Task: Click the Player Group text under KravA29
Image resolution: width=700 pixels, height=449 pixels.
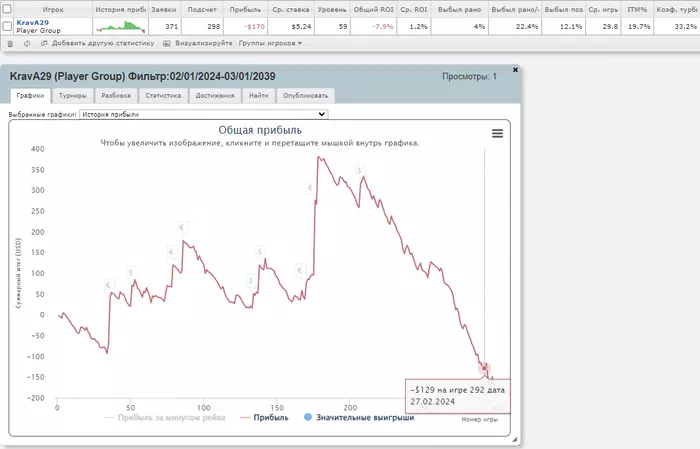Action: 38,30
